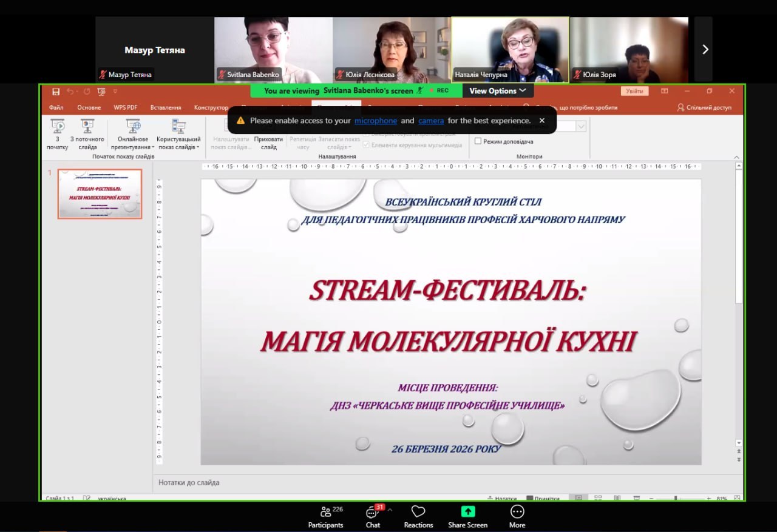Click the green Share Screen icon
Image resolution: width=777 pixels, height=532 pixels.
point(467,511)
